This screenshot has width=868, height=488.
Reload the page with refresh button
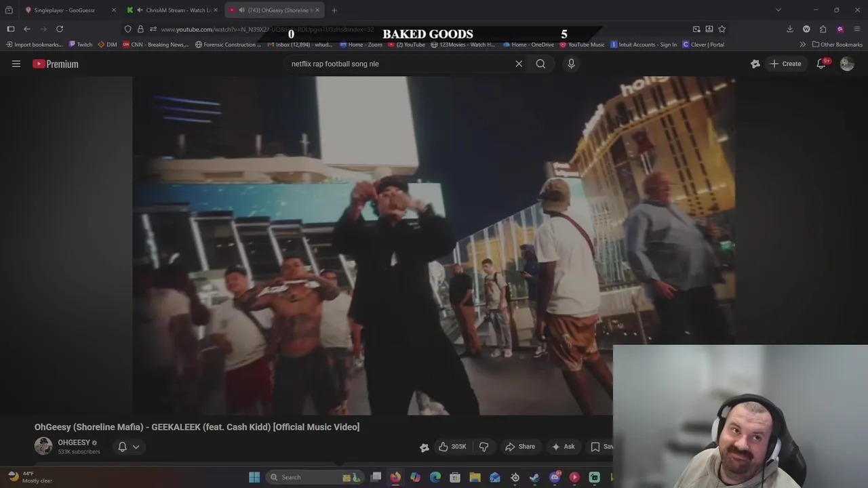[x=60, y=28]
